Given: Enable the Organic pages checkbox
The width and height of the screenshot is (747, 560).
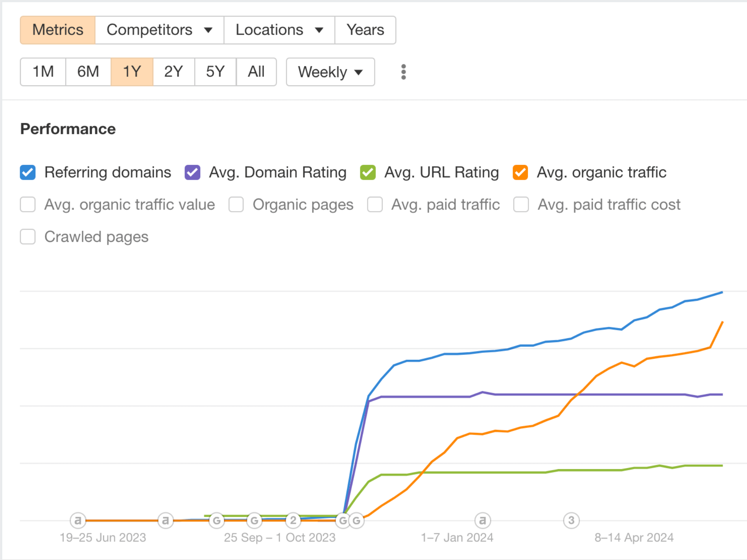Looking at the screenshot, I should [236, 205].
